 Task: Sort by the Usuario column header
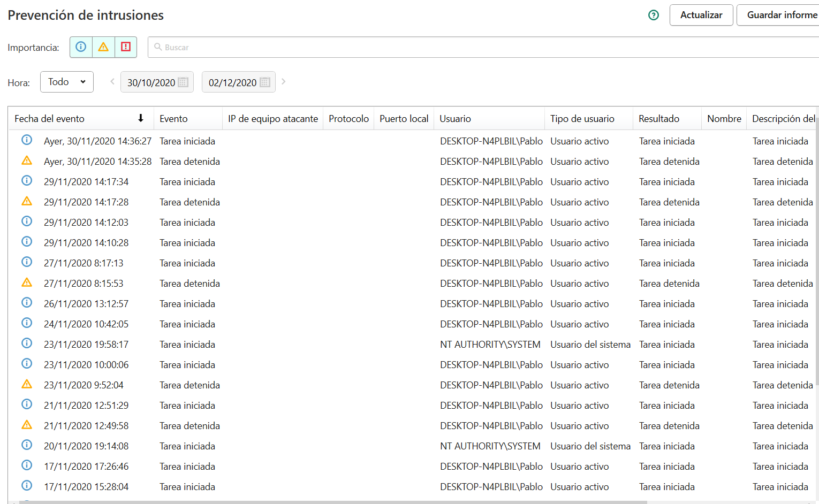click(455, 119)
